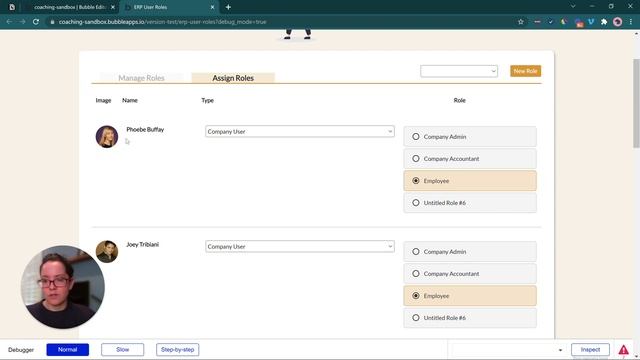This screenshot has width=640, height=360.
Task: Select Company Accountant for Joey Tribiani
Action: [x=470, y=274]
